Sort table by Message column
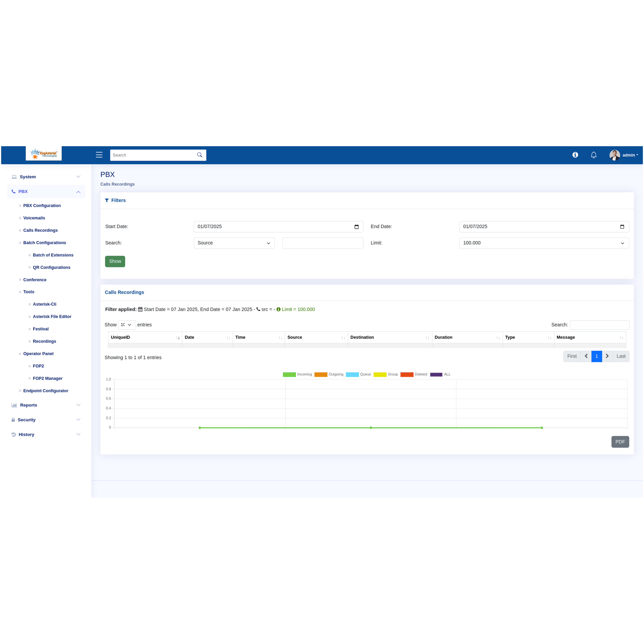This screenshot has width=644, height=644. click(x=590, y=337)
